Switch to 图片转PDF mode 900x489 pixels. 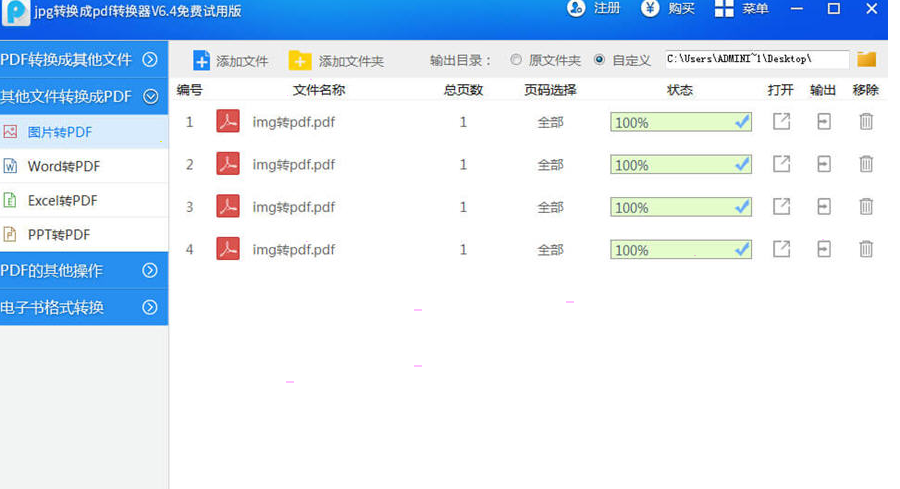coord(84,132)
